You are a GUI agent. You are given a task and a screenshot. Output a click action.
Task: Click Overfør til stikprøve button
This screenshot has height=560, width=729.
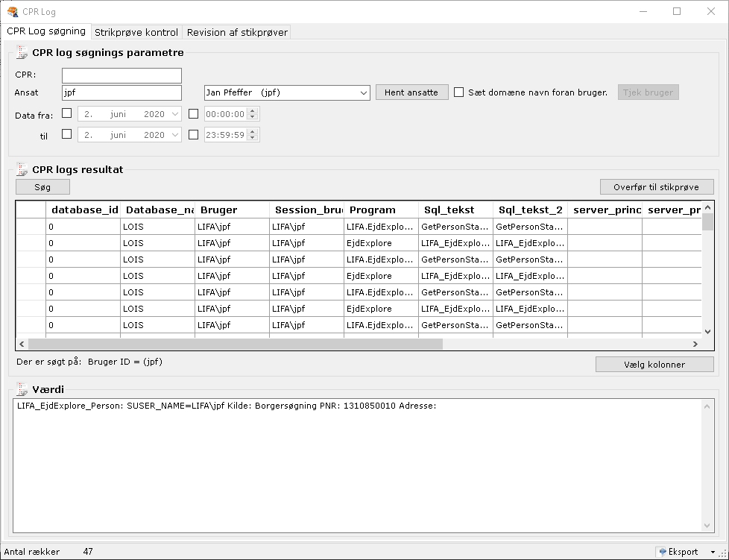point(657,187)
